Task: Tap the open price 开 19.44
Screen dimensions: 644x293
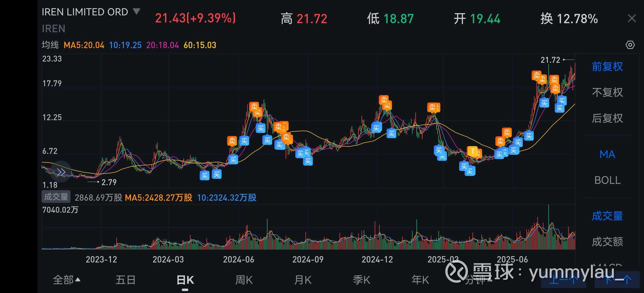Action: pos(477,19)
